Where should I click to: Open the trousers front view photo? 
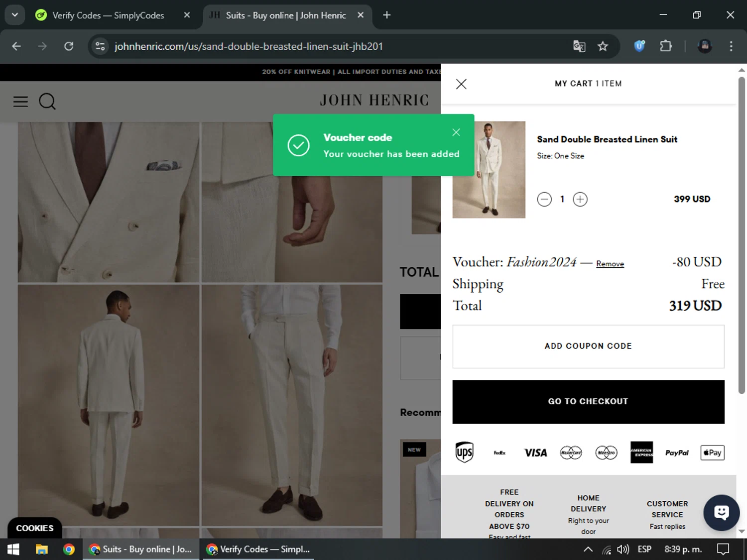tap(292, 405)
